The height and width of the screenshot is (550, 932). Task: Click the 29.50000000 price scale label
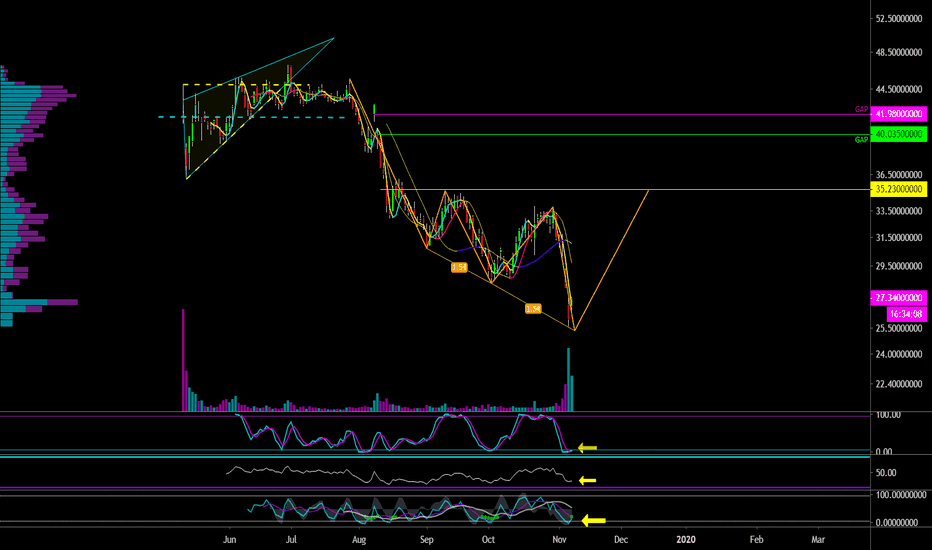point(899,266)
